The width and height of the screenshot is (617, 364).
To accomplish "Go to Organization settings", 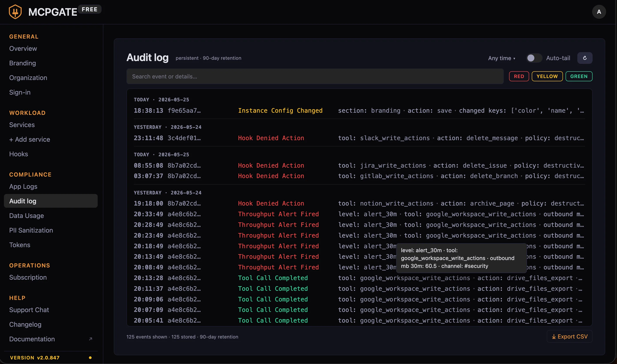I will coord(28,78).
